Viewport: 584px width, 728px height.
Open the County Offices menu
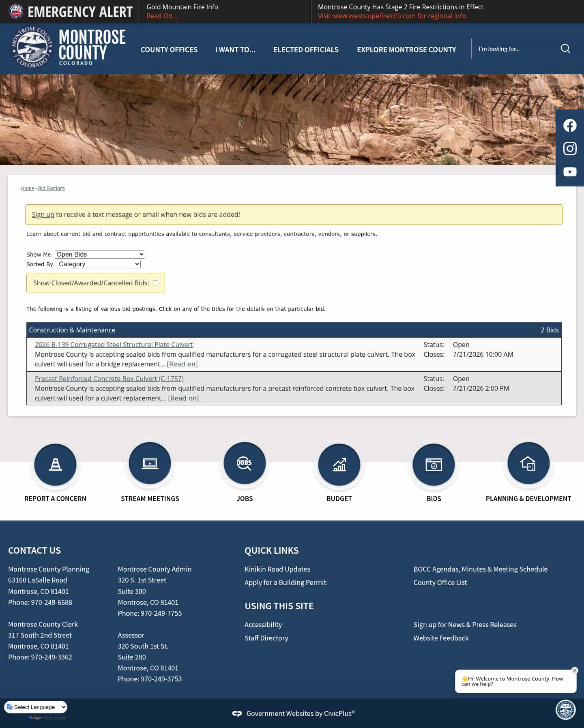click(x=169, y=49)
